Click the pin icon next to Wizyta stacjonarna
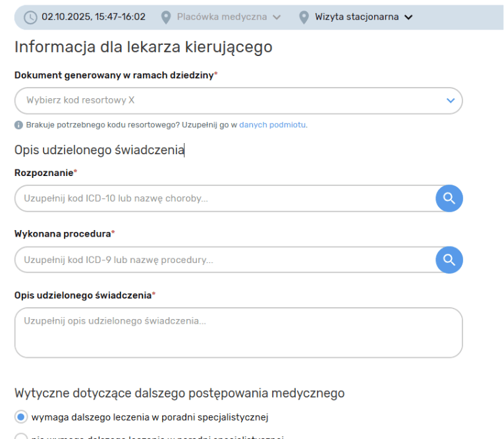 [x=304, y=17]
